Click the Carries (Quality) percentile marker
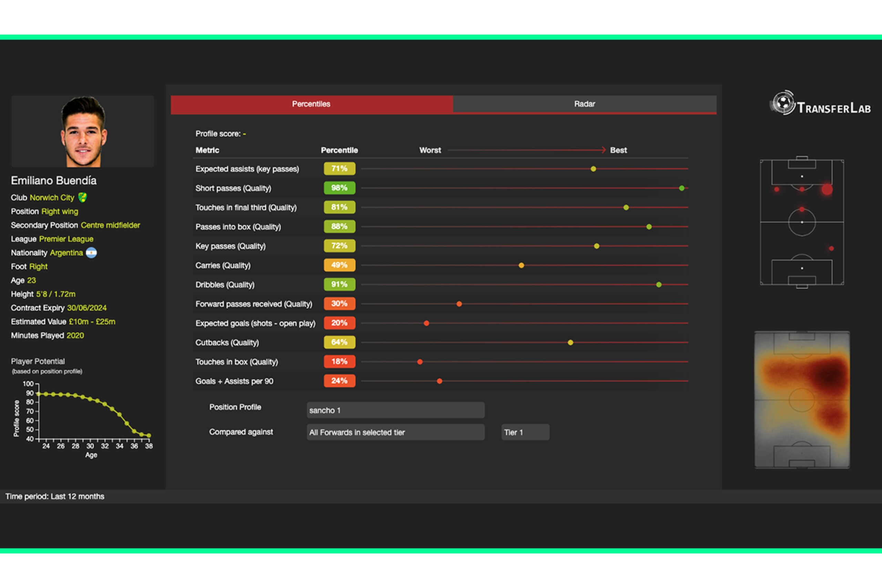Screen dimensions: 882x588 (x=521, y=266)
